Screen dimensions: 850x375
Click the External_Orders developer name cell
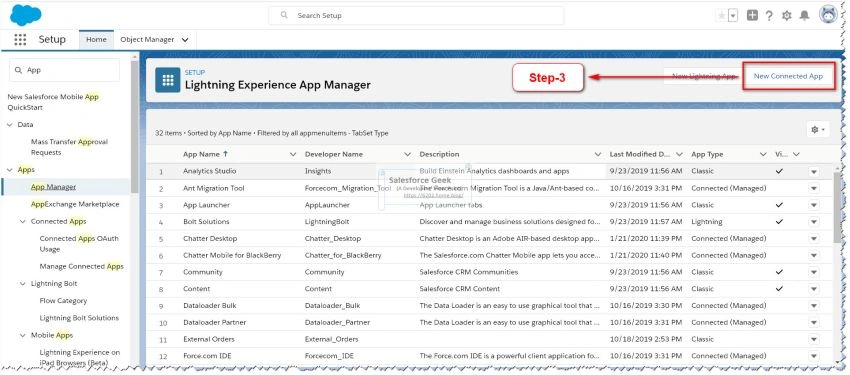click(331, 339)
